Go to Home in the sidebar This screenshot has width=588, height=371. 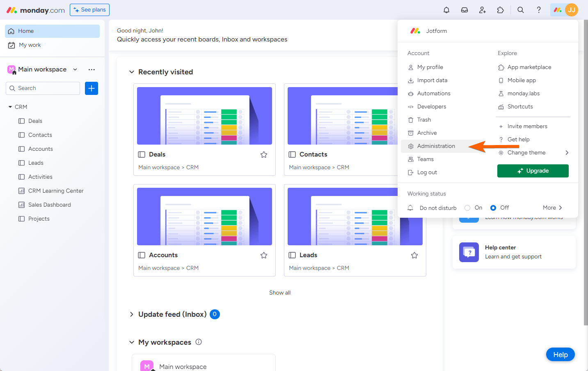click(x=52, y=31)
